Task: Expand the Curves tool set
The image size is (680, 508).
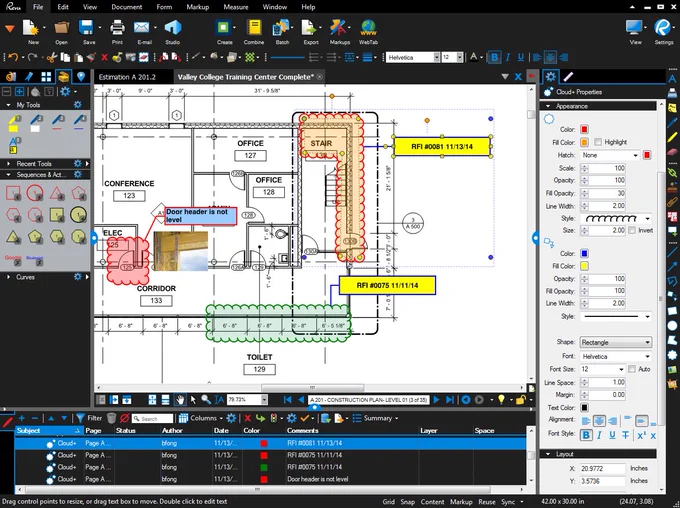Action: click(x=8, y=277)
